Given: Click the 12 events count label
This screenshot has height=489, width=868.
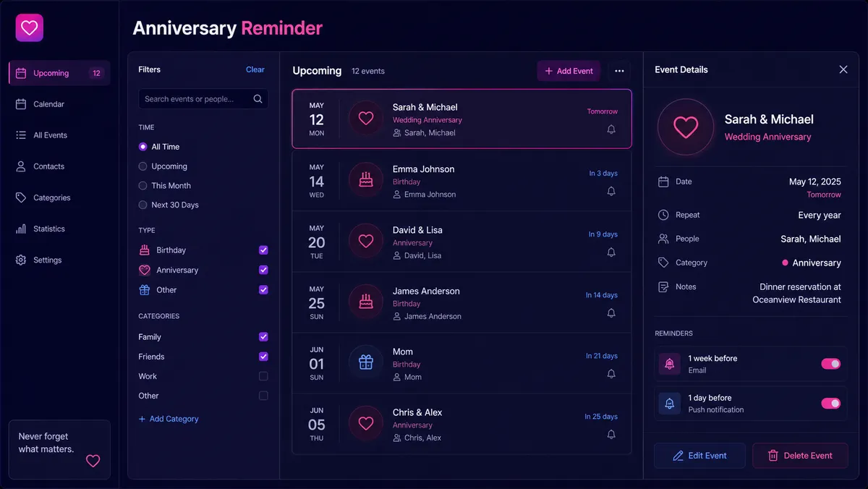Looking at the screenshot, I should [368, 71].
